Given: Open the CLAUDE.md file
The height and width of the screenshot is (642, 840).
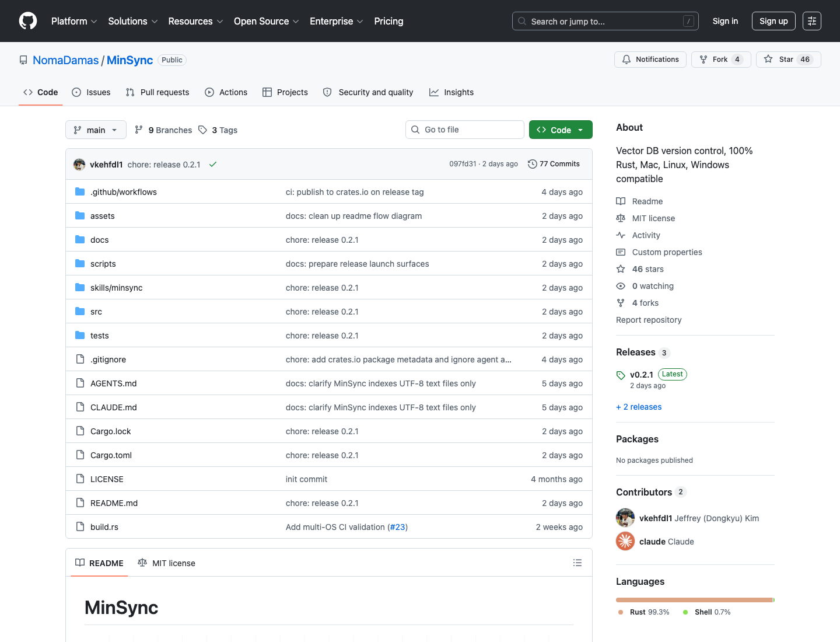Looking at the screenshot, I should pos(114,407).
